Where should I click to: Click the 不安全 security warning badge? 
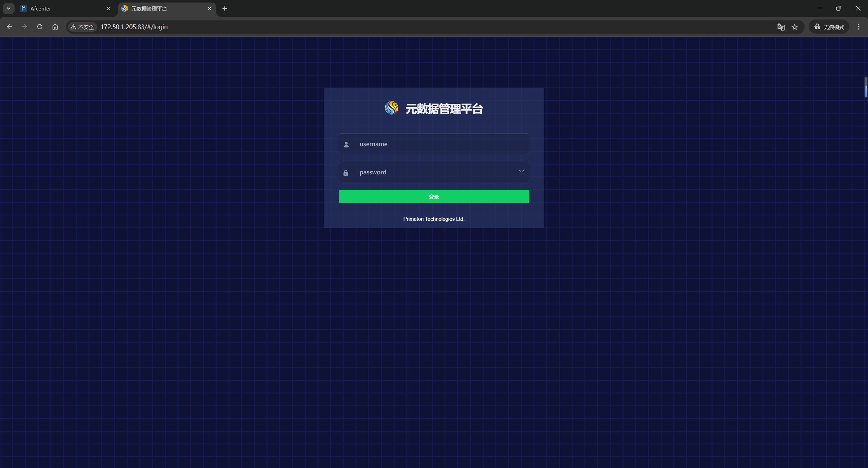tap(82, 27)
